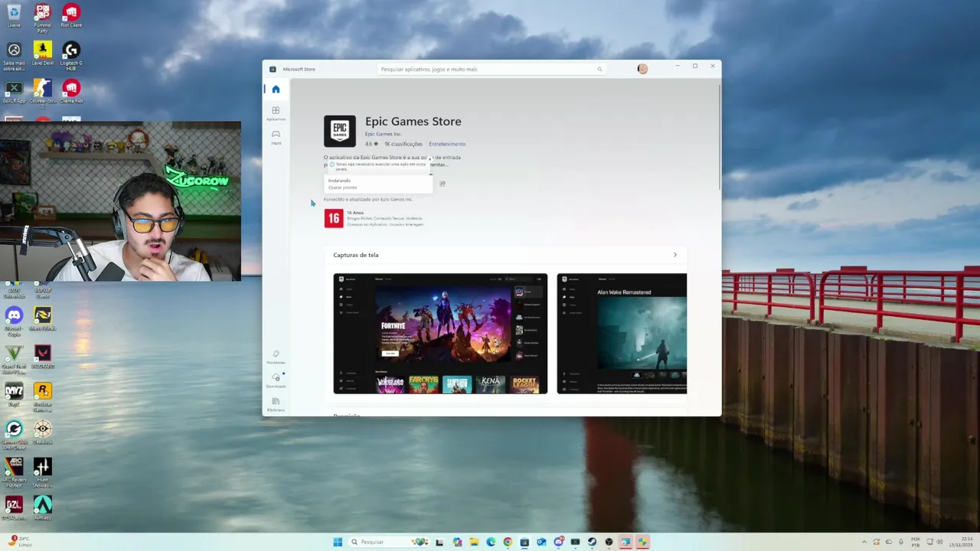Viewport: 980px width, 551px height.
Task: Open Rockstar Games Launcher desktop icon
Action: tap(43, 396)
